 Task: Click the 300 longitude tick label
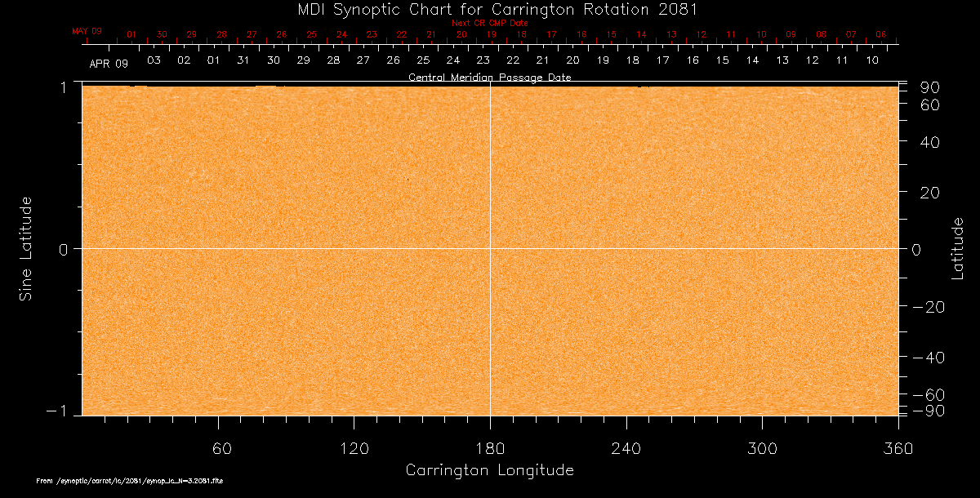click(761, 447)
